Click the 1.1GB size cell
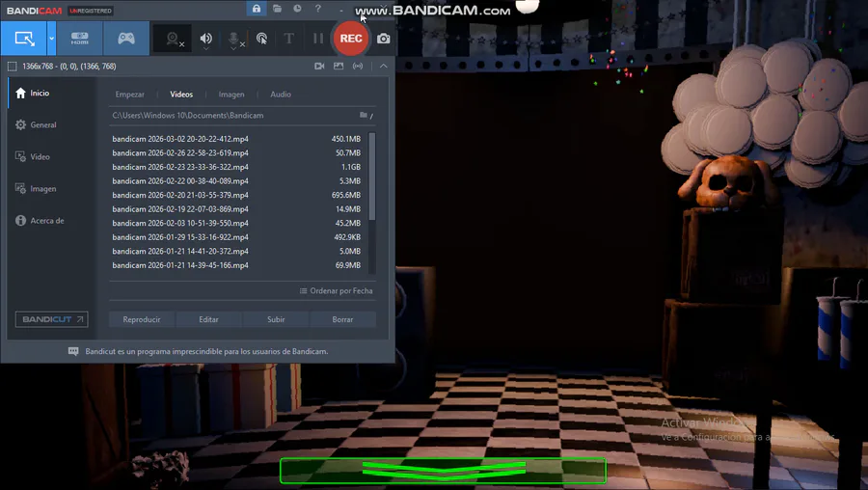The width and height of the screenshot is (868, 490). pos(350,167)
